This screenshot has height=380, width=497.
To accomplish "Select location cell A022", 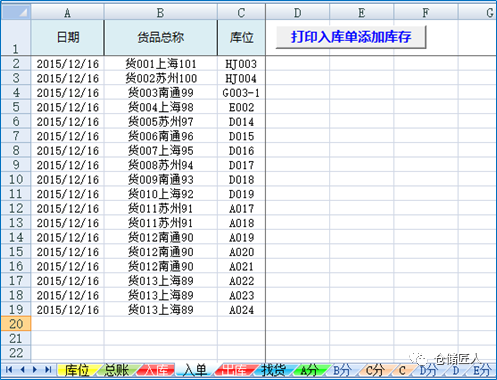I will click(x=241, y=281).
